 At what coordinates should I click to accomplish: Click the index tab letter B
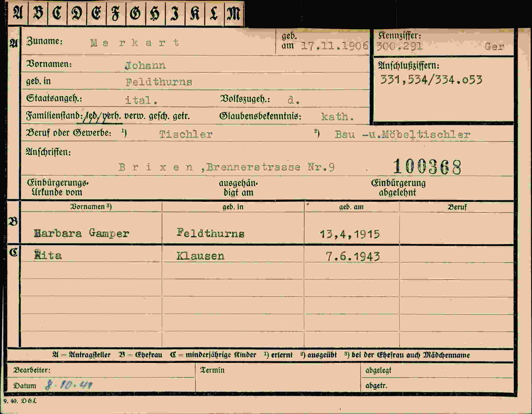click(38, 13)
